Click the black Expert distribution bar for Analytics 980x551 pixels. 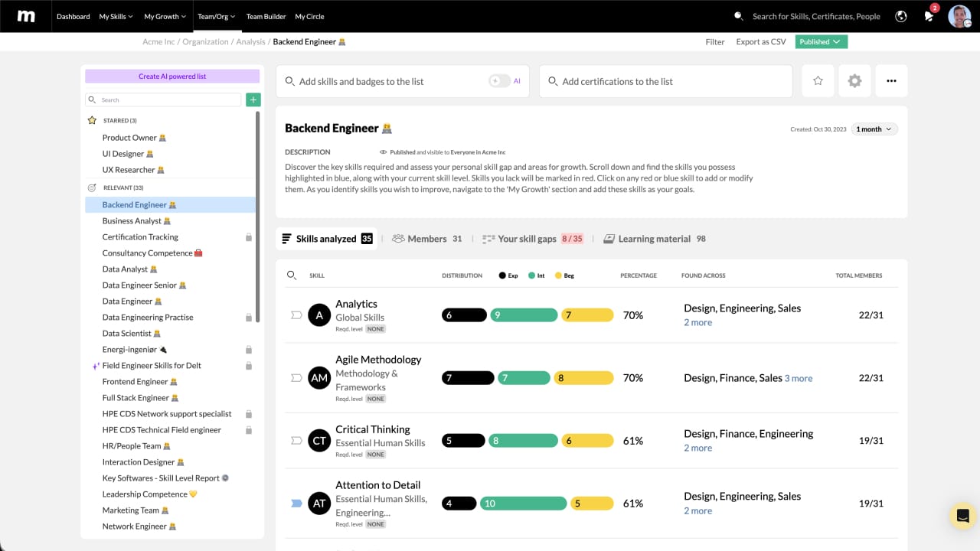(x=464, y=315)
